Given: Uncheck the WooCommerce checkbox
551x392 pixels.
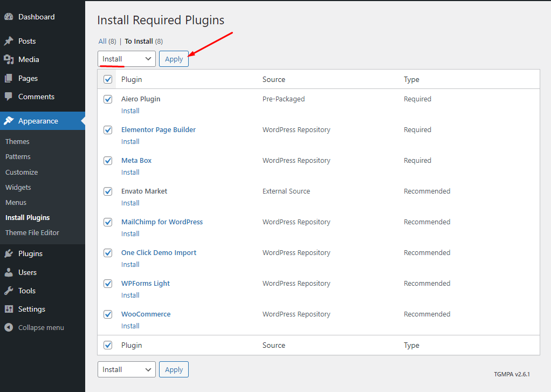Looking at the screenshot, I should [108, 314].
